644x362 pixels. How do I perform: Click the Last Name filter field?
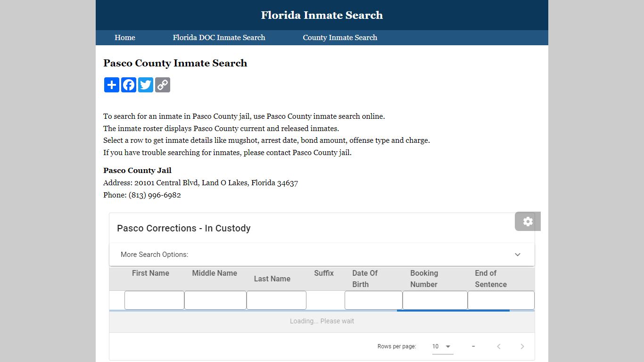(x=276, y=300)
